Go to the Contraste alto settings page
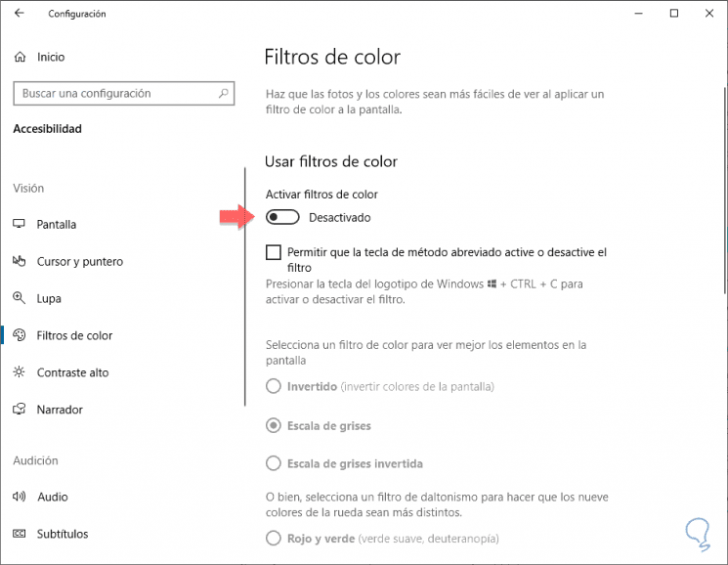Viewport: 728px width, 565px height. (x=72, y=373)
